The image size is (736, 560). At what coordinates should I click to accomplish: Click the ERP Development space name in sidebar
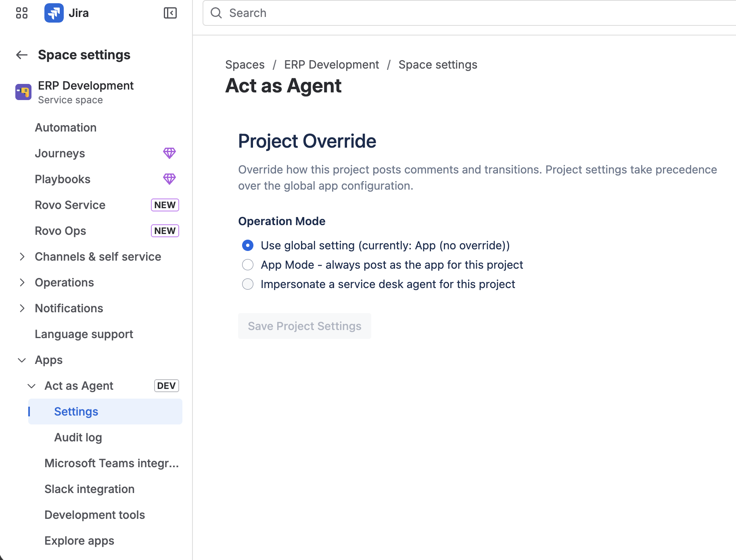click(x=86, y=86)
